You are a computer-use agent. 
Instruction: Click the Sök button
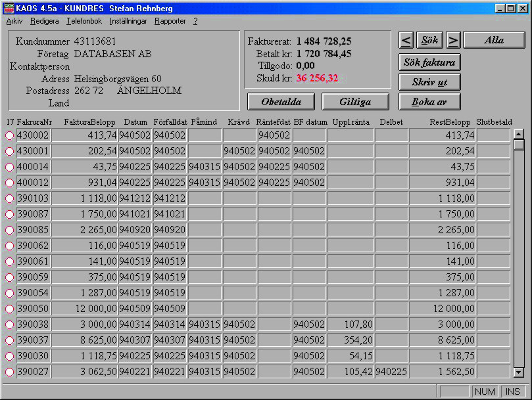(x=429, y=40)
